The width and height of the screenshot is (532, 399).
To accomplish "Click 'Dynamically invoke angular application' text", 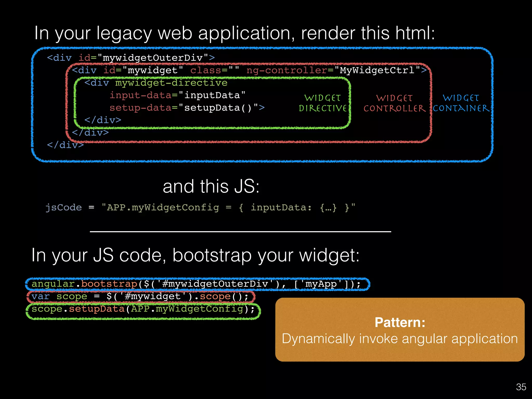I will pyautogui.click(x=400, y=339).
